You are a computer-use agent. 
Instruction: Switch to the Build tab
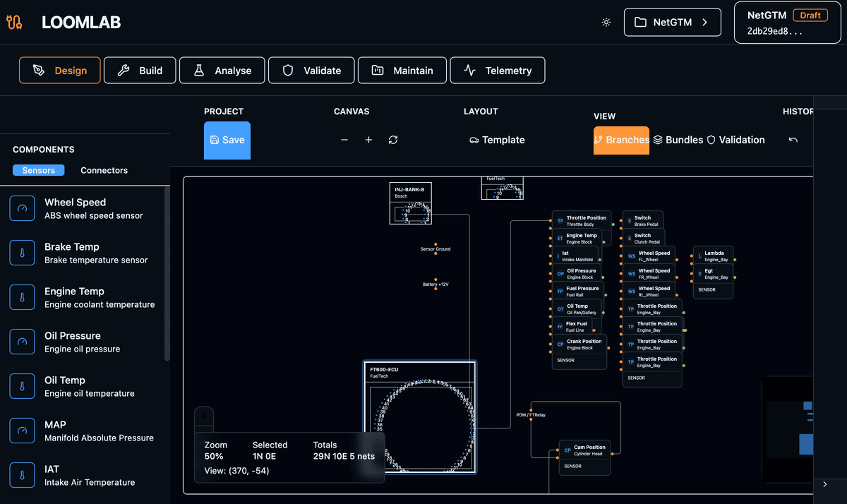139,70
